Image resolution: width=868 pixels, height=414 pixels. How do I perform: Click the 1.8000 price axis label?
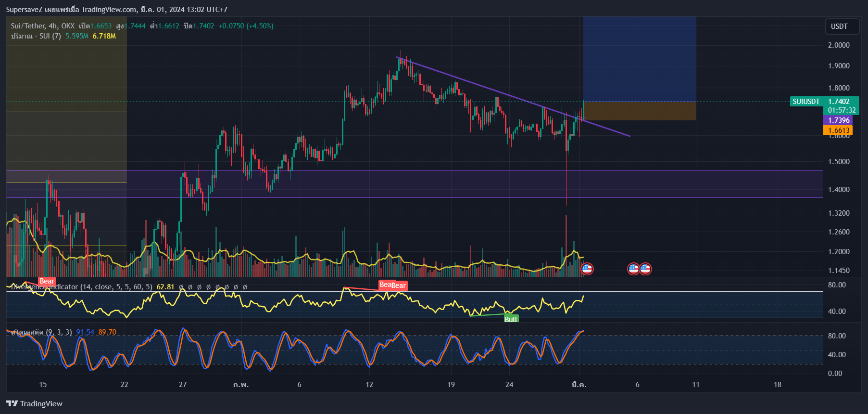[839, 88]
